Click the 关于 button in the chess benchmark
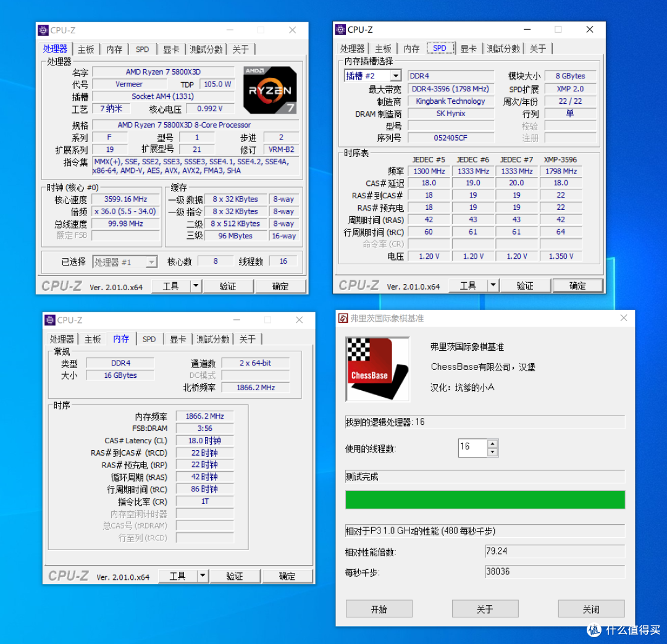Screen dimensions: 667x644 coord(485,609)
